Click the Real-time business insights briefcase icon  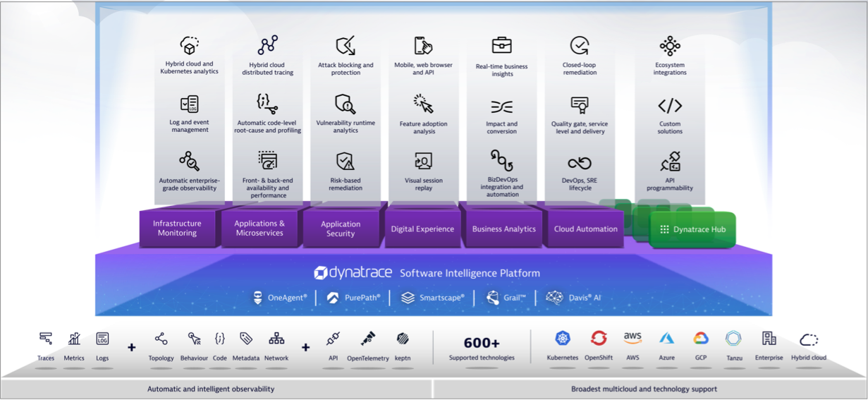coord(502,45)
